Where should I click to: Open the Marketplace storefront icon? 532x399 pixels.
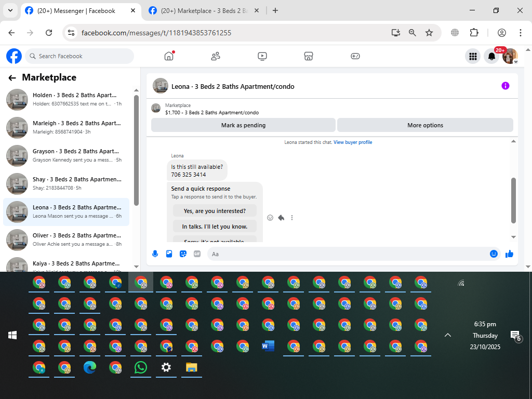click(x=309, y=56)
